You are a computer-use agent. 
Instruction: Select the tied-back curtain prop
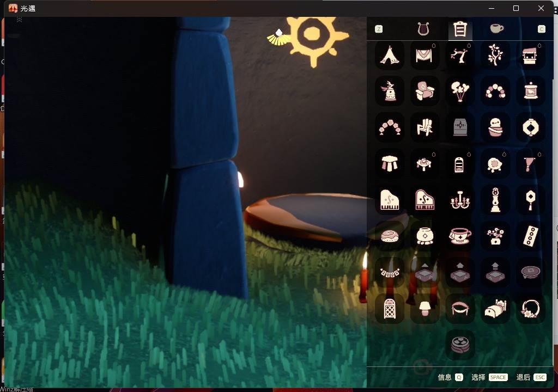point(530,164)
